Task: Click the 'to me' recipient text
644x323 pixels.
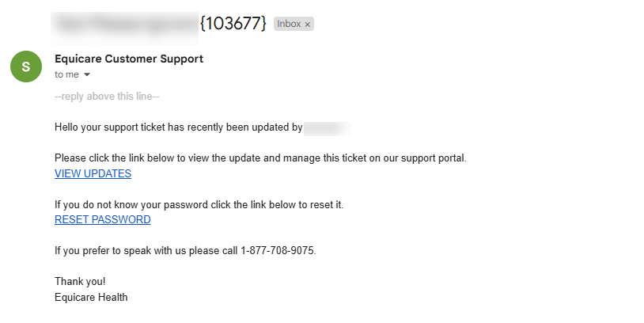Action: pos(66,74)
